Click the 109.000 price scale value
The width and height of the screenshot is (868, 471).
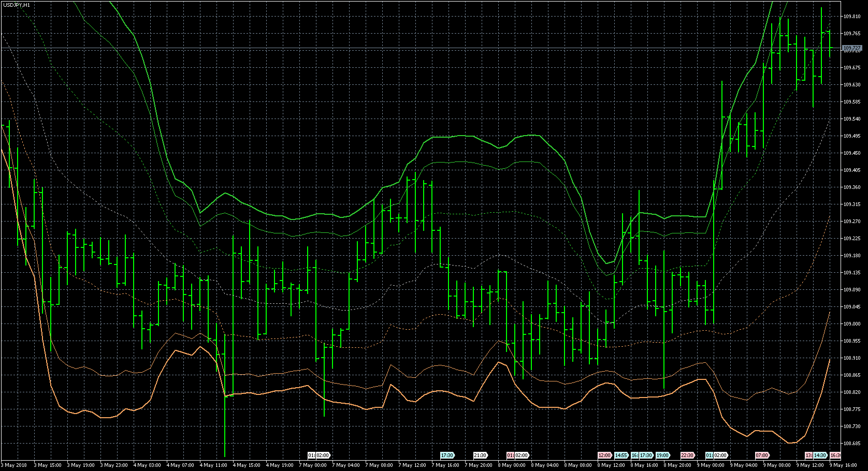pos(851,324)
